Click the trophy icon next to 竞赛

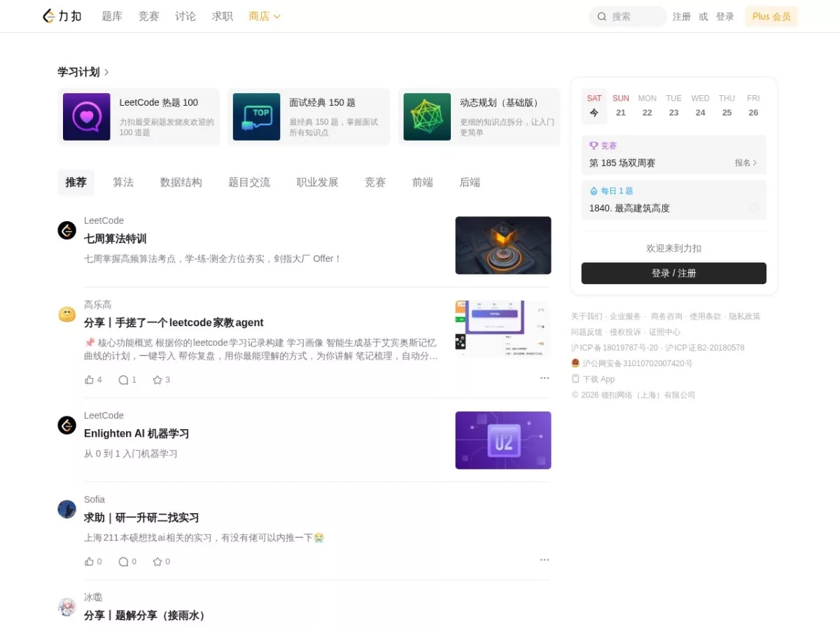[x=594, y=146]
